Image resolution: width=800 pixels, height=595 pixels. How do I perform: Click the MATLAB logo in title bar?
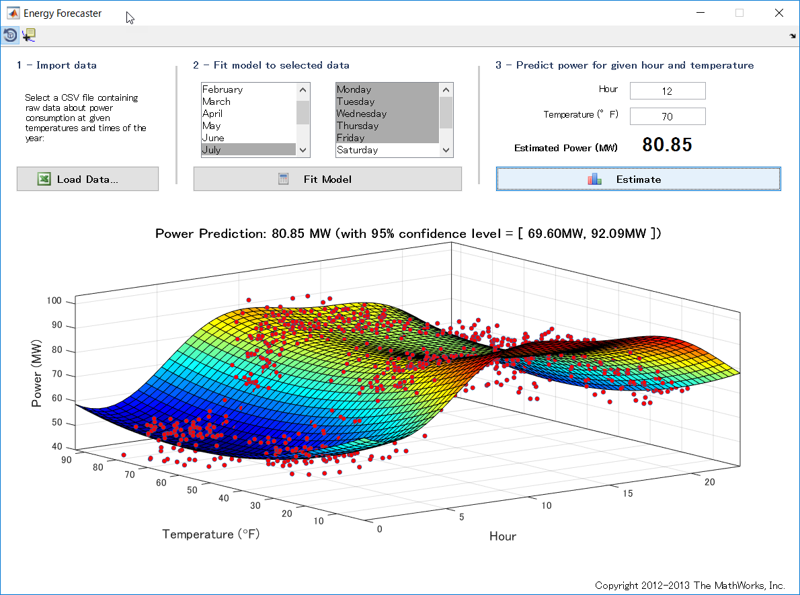14,13
